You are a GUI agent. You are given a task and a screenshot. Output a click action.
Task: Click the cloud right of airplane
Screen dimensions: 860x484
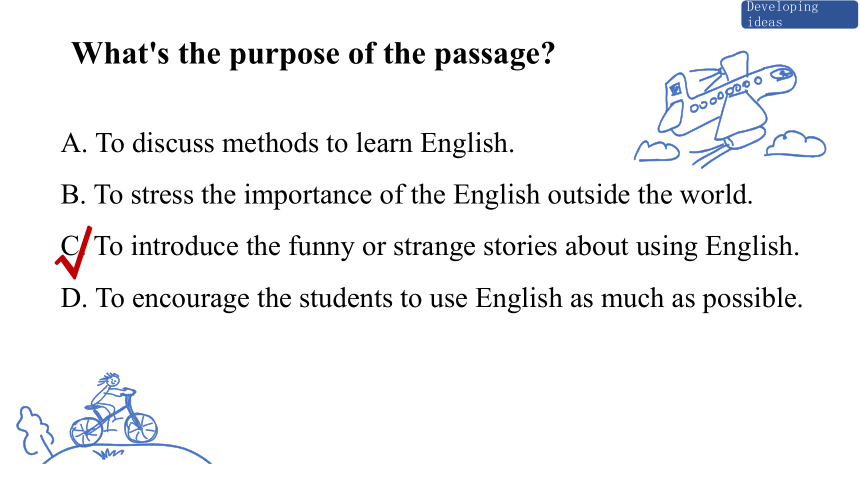coord(796,144)
